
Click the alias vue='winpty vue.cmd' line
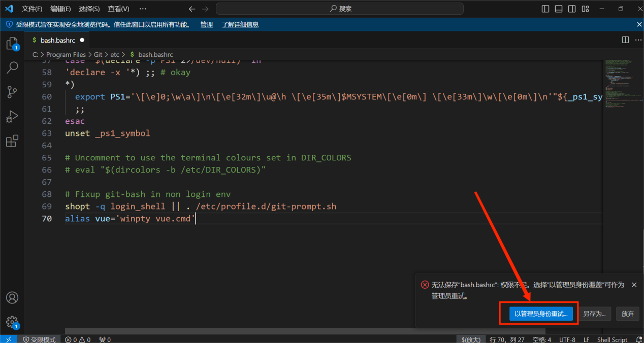(130, 219)
